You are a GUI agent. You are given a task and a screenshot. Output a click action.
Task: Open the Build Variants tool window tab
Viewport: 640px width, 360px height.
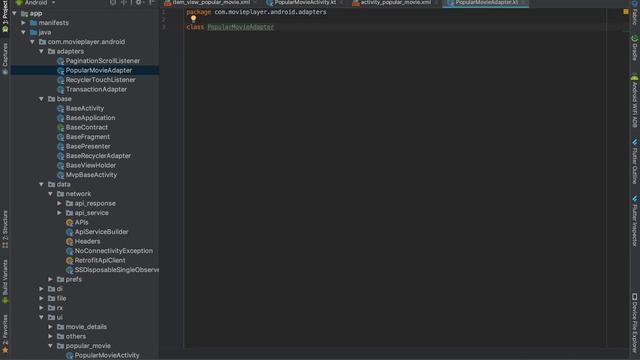click(x=5, y=282)
